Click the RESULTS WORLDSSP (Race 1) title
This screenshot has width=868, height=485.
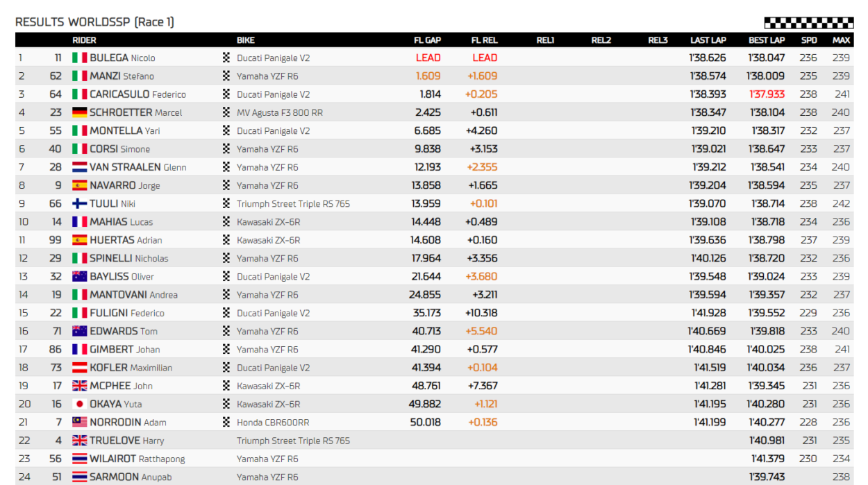[94, 22]
